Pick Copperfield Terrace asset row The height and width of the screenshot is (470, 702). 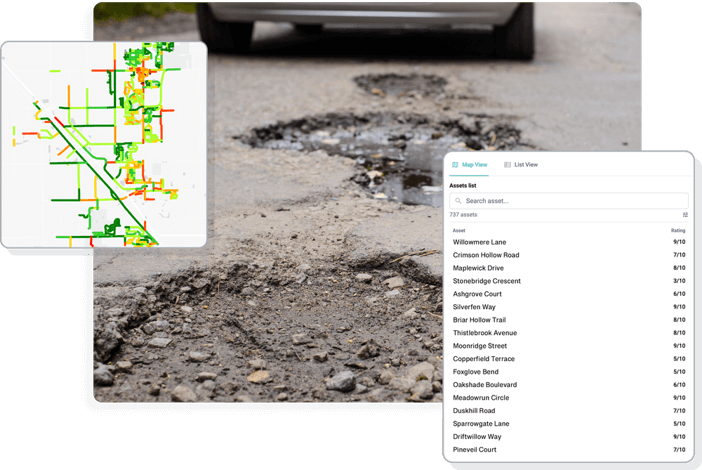[484, 359]
